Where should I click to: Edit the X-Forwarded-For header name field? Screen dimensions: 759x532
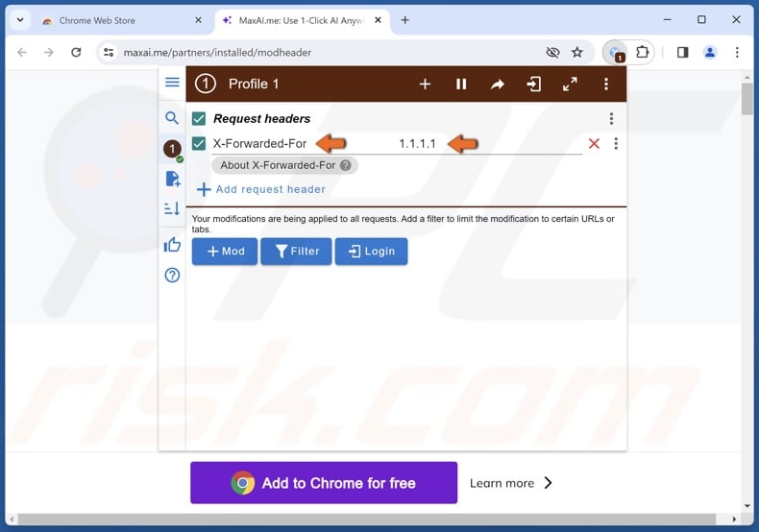[303, 144]
